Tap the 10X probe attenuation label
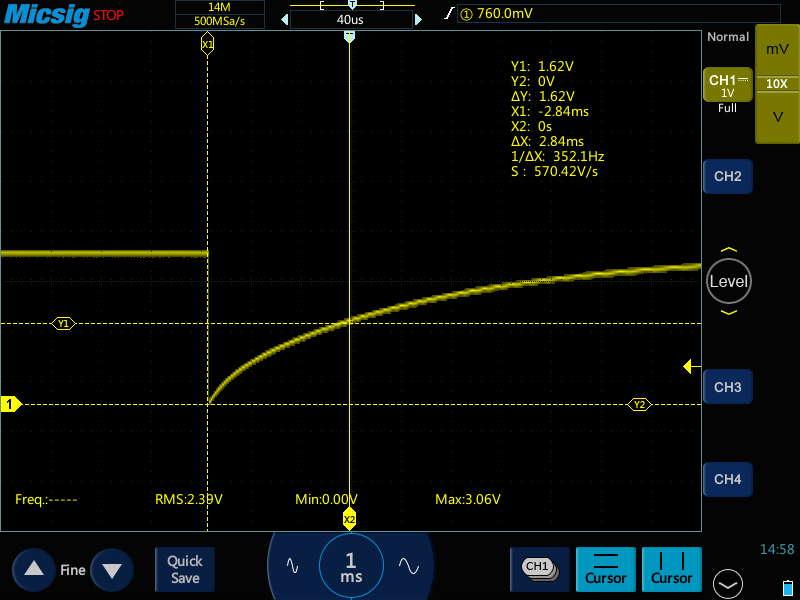Image resolution: width=800 pixels, height=600 pixels. point(778,84)
